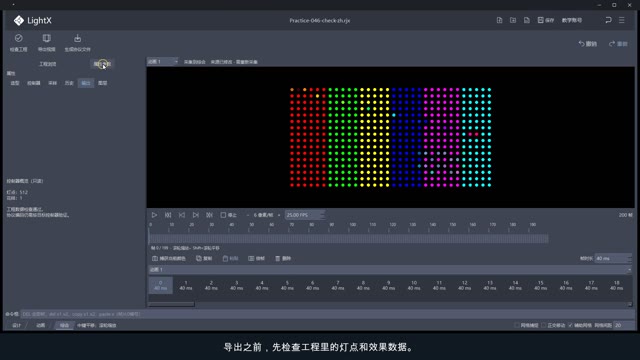Select the highlighted output tab in properties

tap(86, 83)
